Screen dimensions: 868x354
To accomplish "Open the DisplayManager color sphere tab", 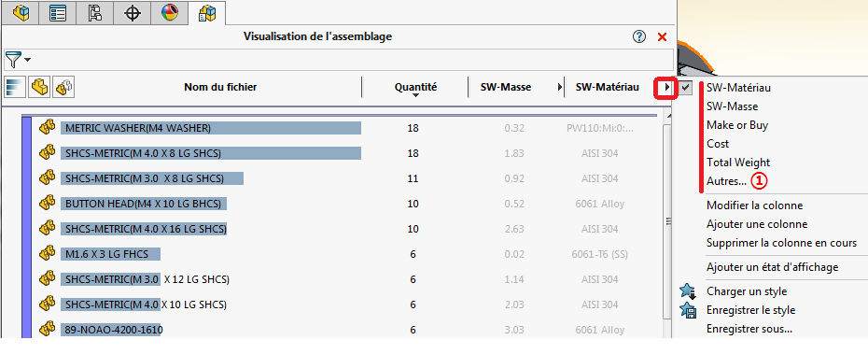I will [170, 12].
